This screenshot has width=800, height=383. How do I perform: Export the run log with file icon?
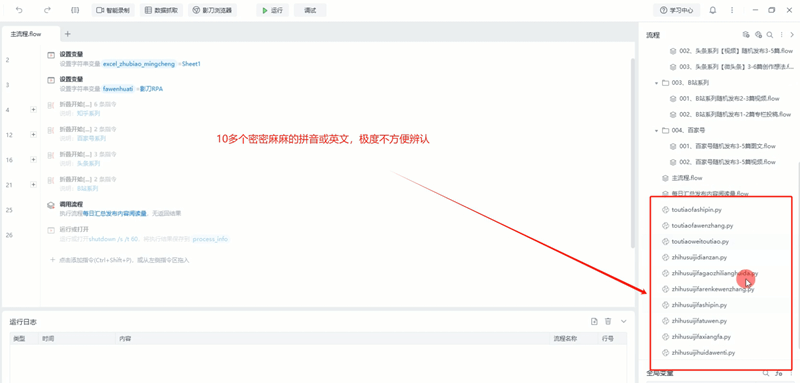pyautogui.click(x=594, y=321)
